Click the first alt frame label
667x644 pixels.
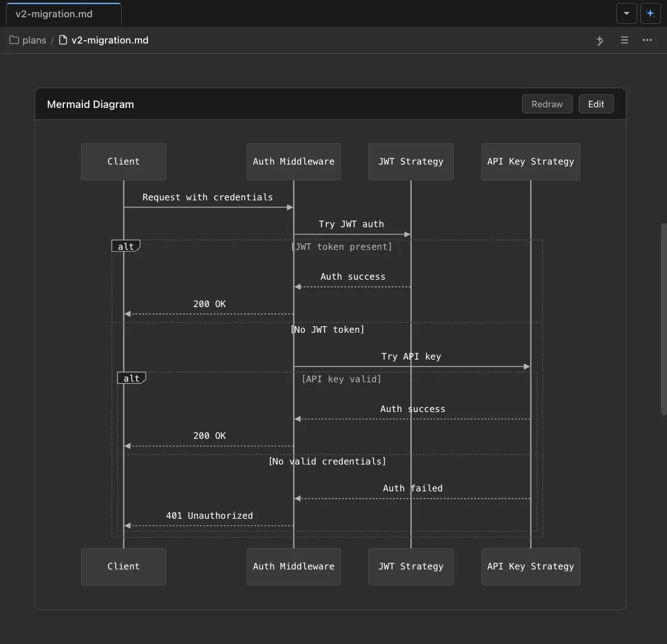pyautogui.click(x=125, y=245)
